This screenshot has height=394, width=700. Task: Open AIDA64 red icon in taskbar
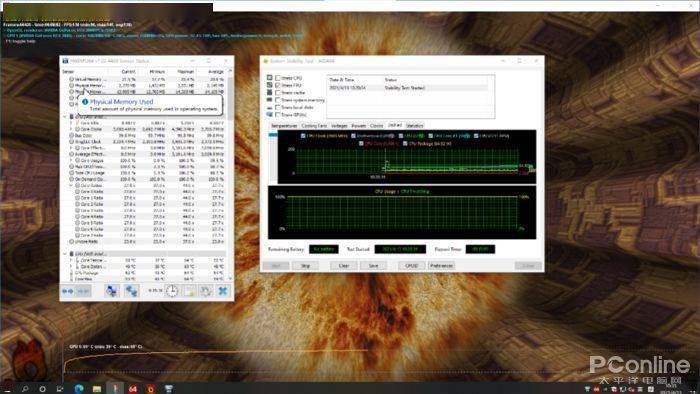click(x=133, y=389)
